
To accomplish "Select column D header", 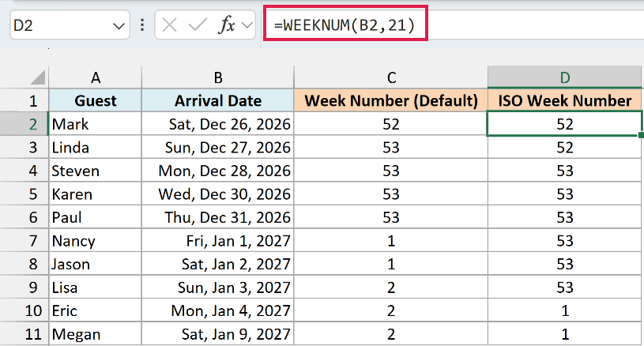I will pos(565,77).
